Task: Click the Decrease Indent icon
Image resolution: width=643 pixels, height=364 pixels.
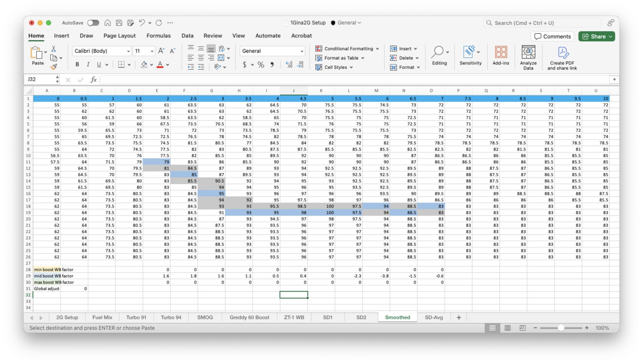Action: tap(191, 67)
